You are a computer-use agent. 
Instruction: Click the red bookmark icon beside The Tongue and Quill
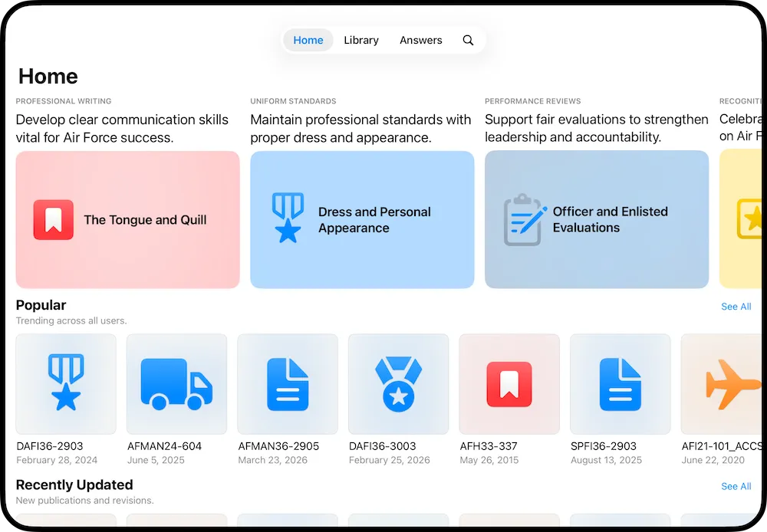pos(54,219)
